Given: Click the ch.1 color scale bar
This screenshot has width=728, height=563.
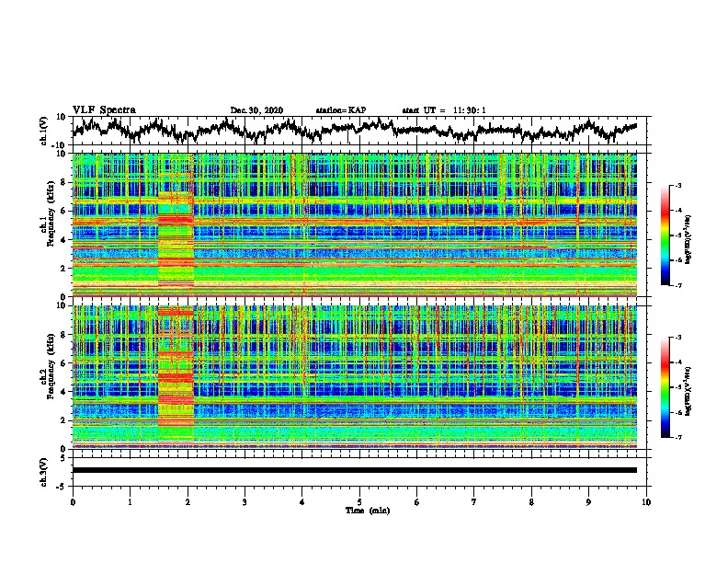Looking at the screenshot, I should point(665,236).
